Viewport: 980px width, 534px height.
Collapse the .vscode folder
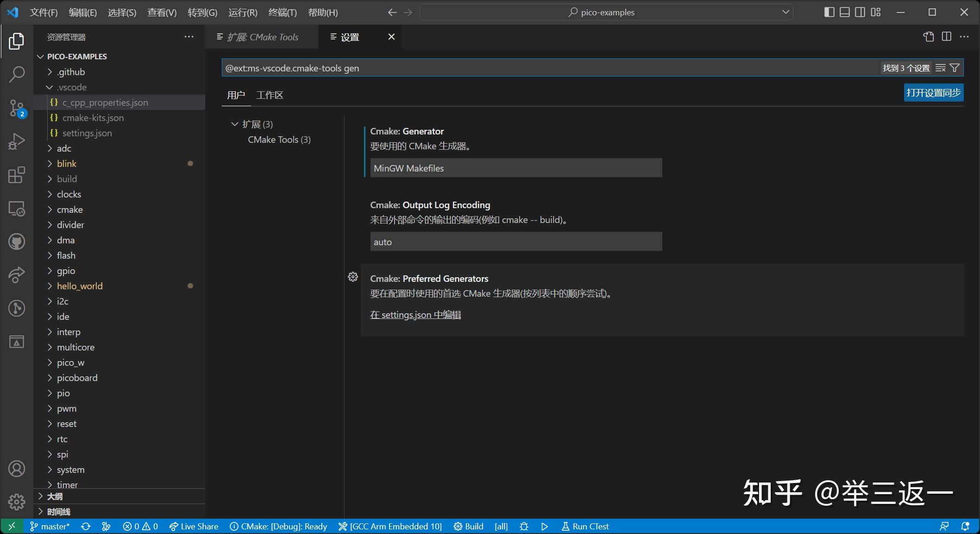click(71, 87)
